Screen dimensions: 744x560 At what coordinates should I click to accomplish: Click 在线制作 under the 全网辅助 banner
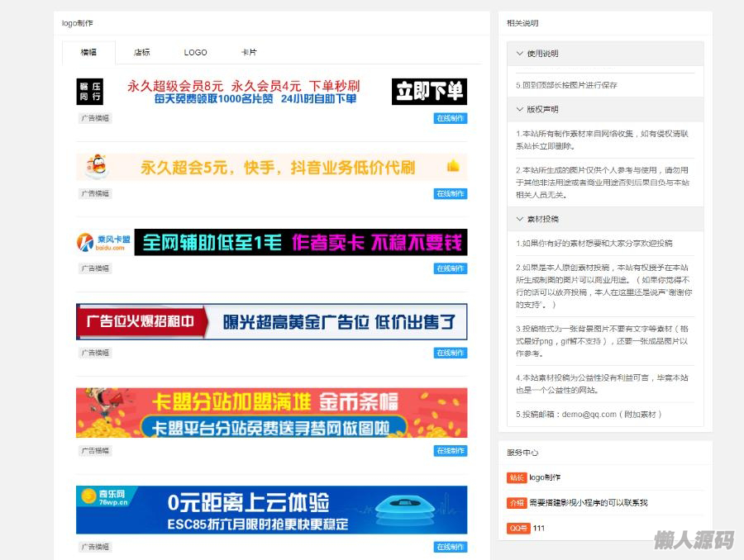(x=450, y=268)
